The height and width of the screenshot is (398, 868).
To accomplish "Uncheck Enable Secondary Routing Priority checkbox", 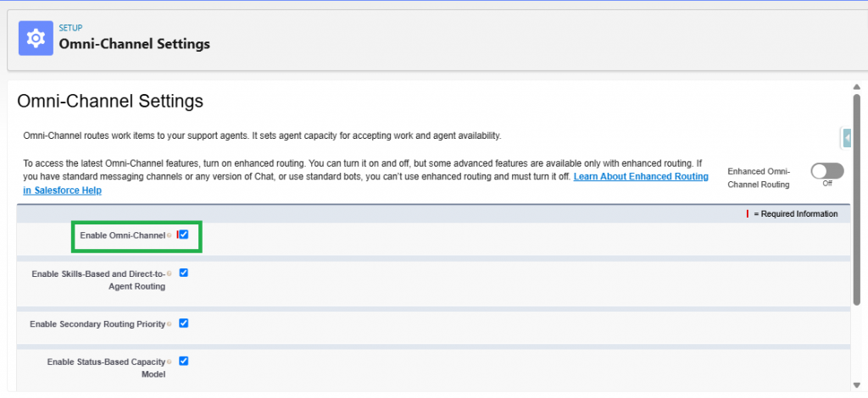I will point(184,323).
